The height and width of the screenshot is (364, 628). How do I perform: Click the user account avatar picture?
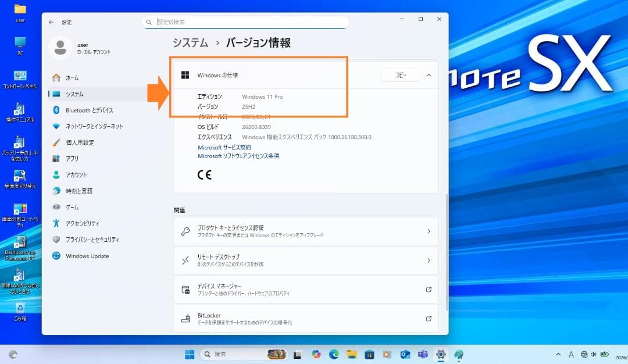(x=60, y=48)
